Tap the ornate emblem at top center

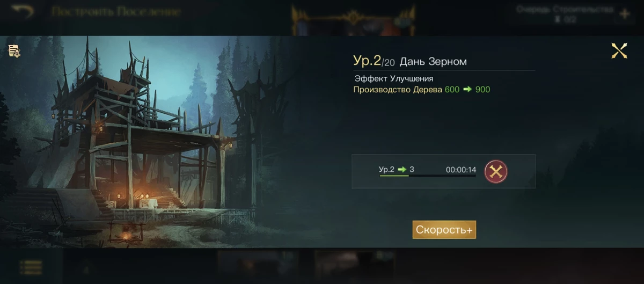coord(353,19)
